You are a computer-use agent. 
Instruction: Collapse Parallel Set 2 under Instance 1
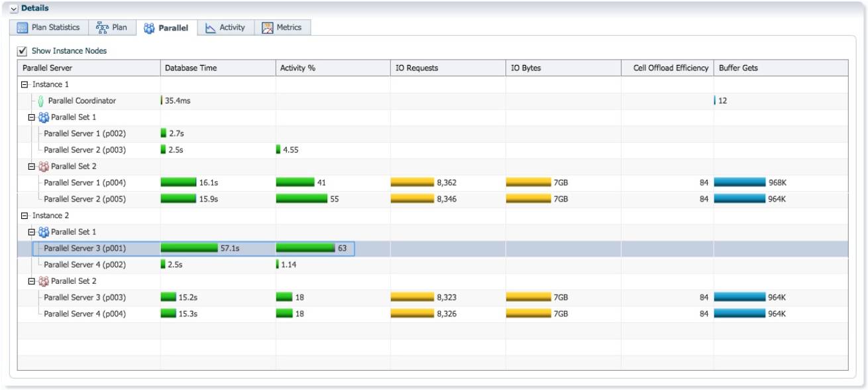point(31,166)
